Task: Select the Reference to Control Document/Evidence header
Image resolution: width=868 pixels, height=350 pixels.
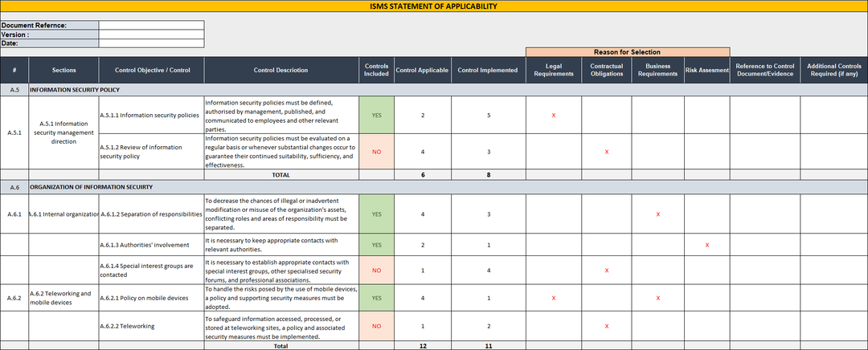Action: (x=764, y=70)
